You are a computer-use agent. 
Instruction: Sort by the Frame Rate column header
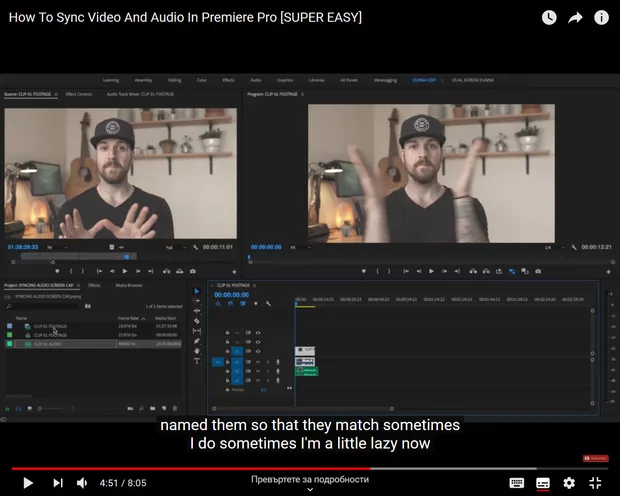127,318
